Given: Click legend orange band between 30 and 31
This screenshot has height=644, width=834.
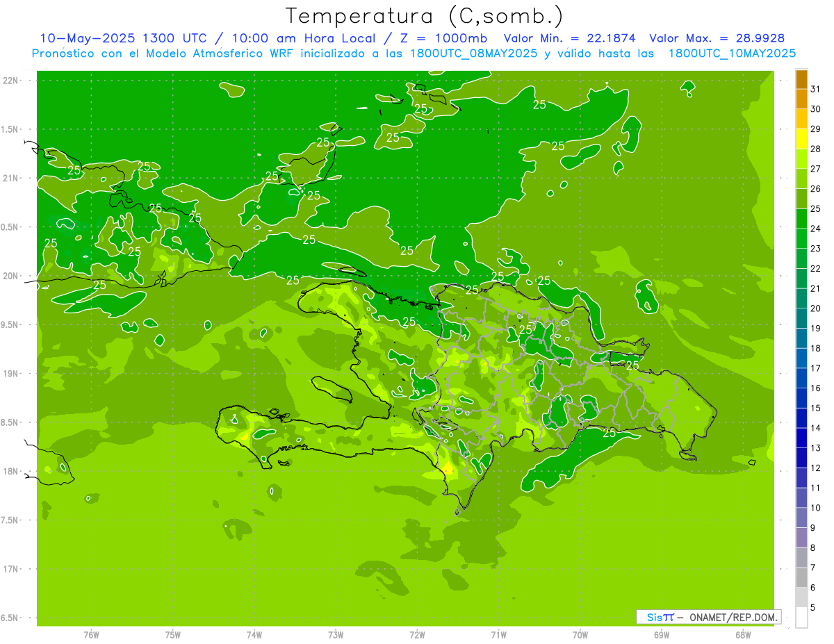Looking at the screenshot, I should [x=801, y=99].
